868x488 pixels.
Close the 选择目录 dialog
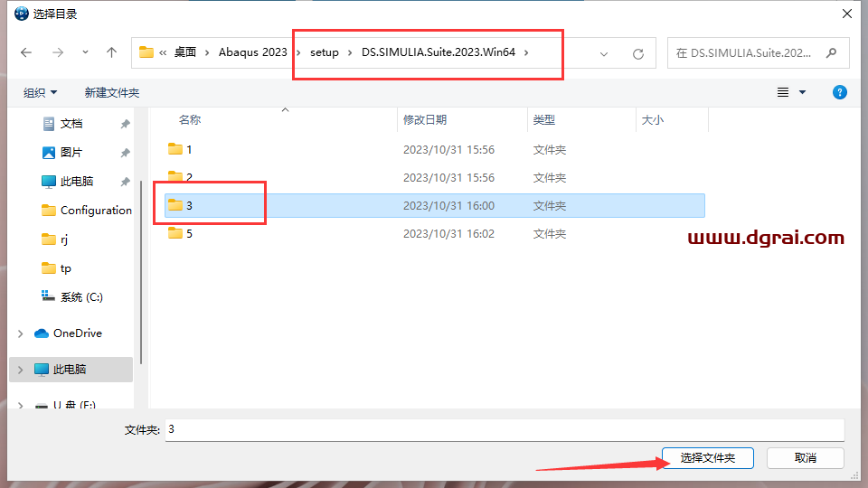[x=847, y=14]
